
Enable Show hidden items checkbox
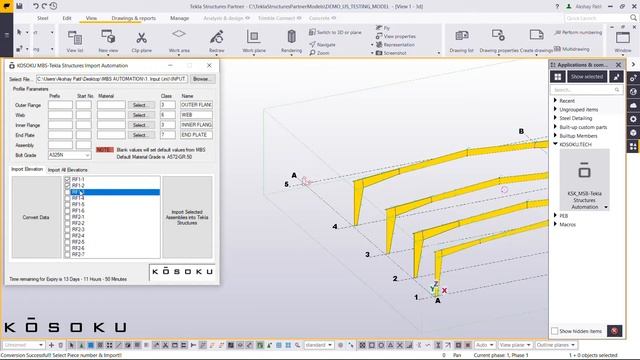coord(555,331)
